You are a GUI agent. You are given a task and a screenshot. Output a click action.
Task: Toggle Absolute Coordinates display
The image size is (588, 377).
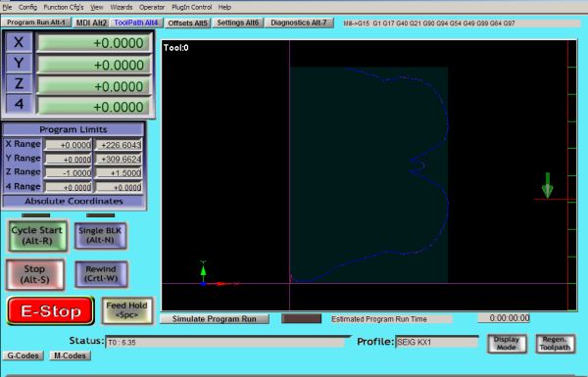73,202
